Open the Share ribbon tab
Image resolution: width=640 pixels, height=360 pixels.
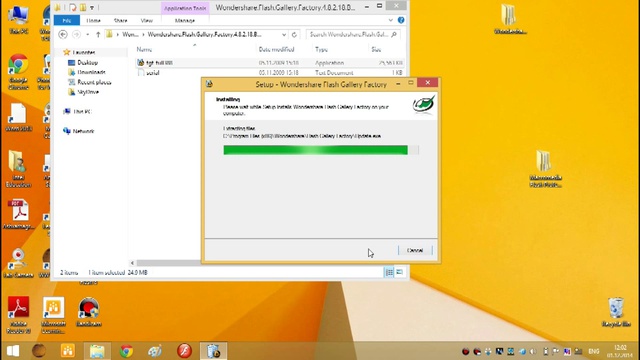[120, 20]
